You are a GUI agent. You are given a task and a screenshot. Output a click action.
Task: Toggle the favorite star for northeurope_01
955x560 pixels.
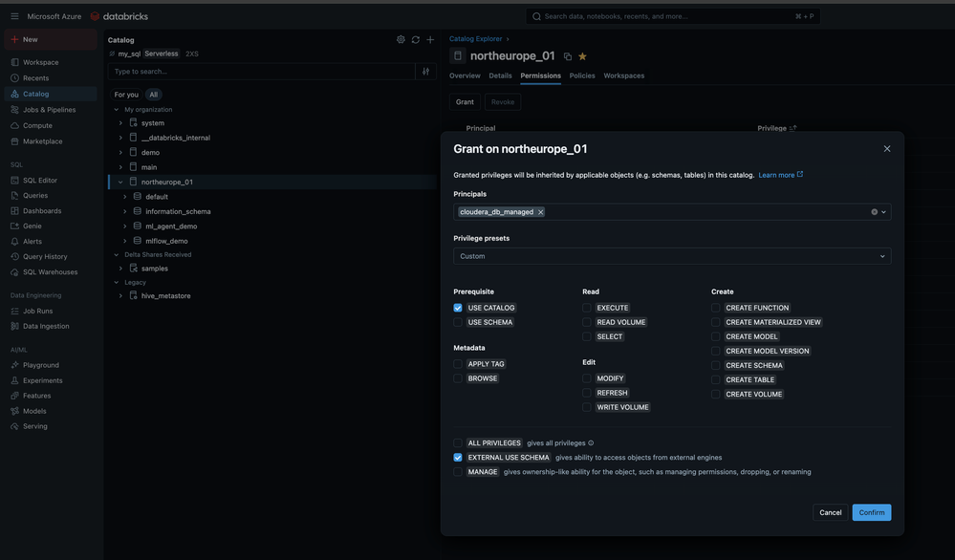[x=582, y=56]
